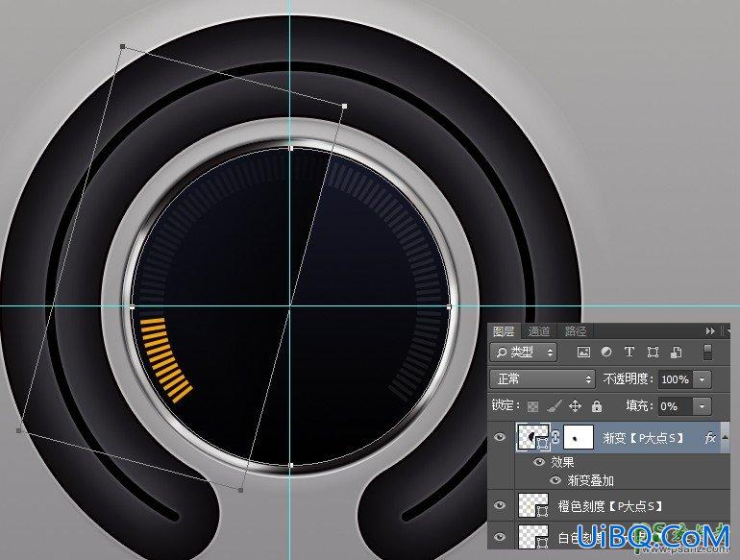
Task: Filter layers by type (T) icon
Action: pos(629,352)
